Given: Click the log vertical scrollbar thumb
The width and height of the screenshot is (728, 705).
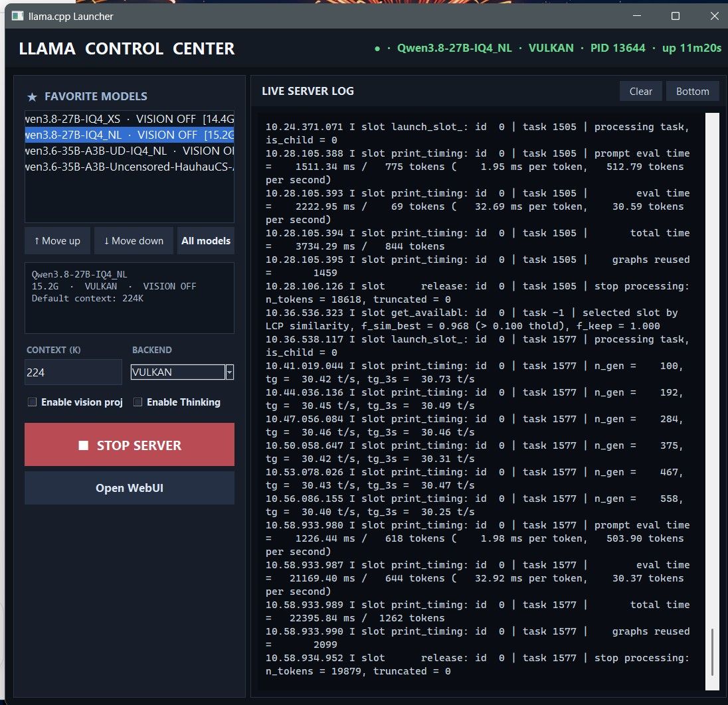Looking at the screenshot, I should coord(712,652).
